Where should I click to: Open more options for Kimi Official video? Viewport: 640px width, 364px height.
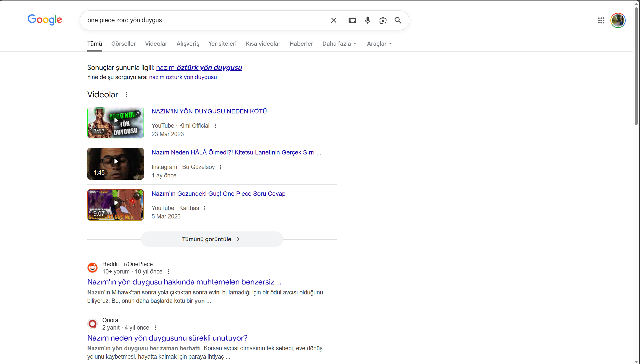pos(215,126)
